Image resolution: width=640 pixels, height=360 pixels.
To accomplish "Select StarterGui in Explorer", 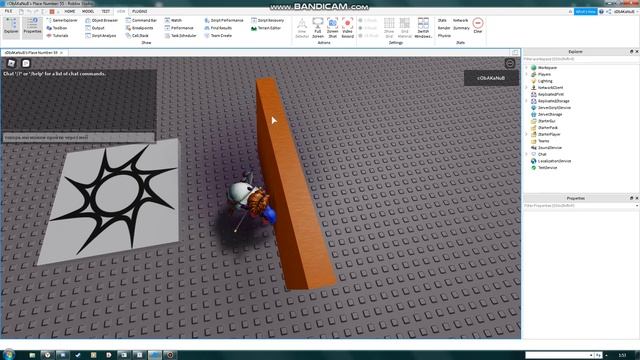I will [x=546, y=121].
